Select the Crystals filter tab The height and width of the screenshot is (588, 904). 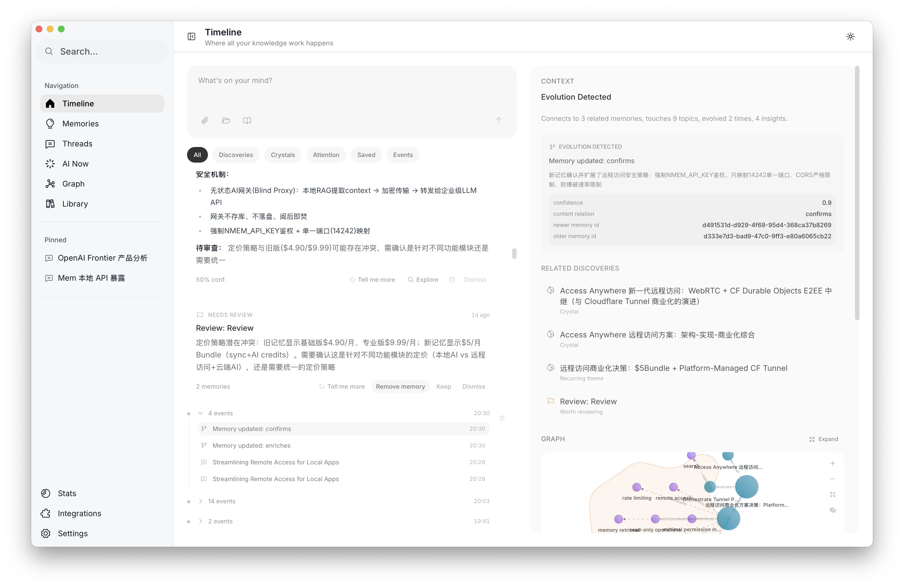tap(282, 155)
